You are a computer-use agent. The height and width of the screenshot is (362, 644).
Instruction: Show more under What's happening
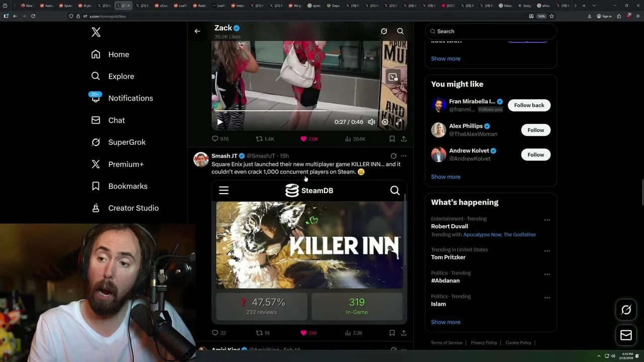(446, 322)
